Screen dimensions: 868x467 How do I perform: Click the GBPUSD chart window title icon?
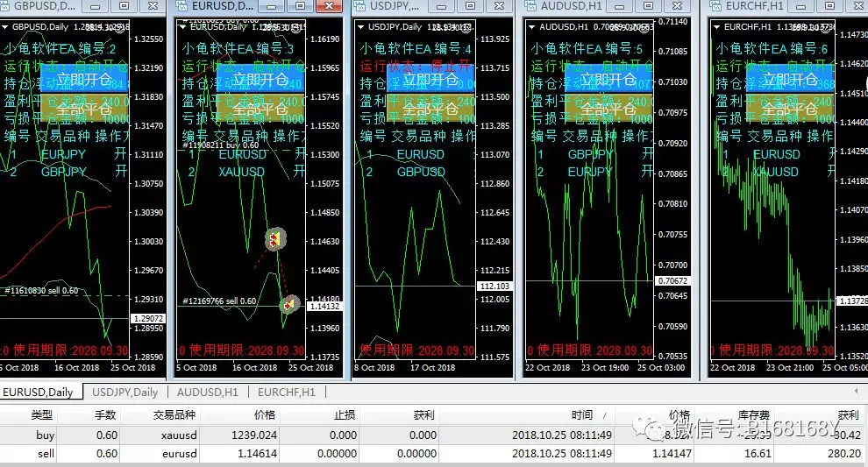click(6, 5)
